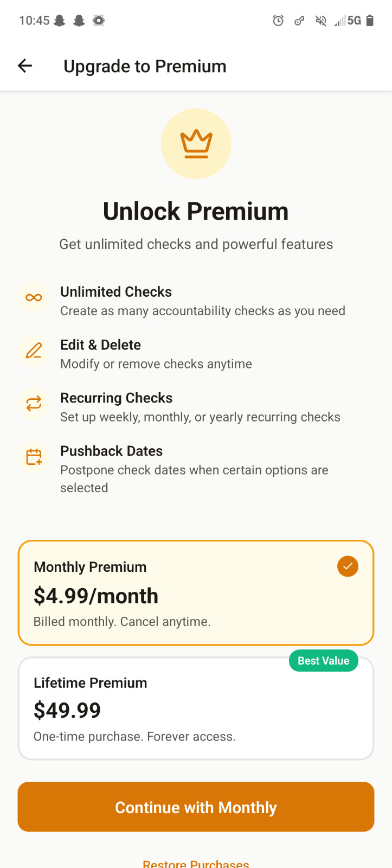Tap the Unlock Premium heading
Screen dimensions: 392x868
[x=196, y=211]
